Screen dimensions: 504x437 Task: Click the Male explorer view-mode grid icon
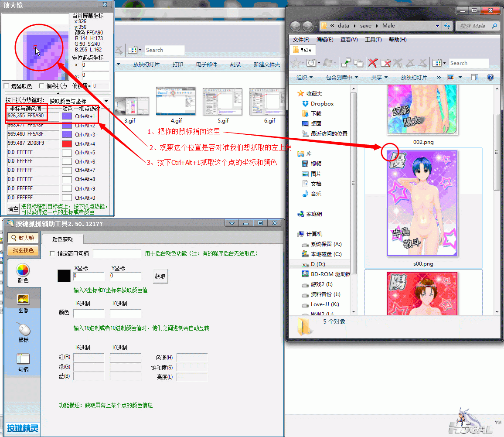click(437, 63)
